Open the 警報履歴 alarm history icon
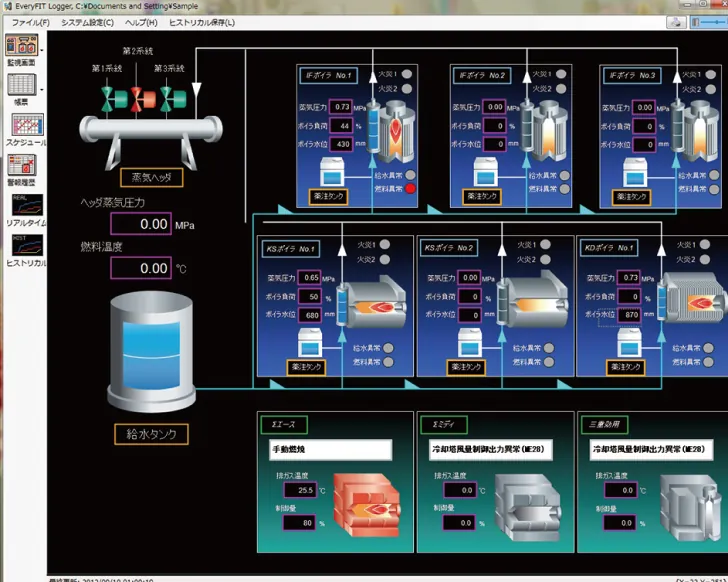Image resolution: width=728 pixels, height=582 pixels. (x=22, y=166)
